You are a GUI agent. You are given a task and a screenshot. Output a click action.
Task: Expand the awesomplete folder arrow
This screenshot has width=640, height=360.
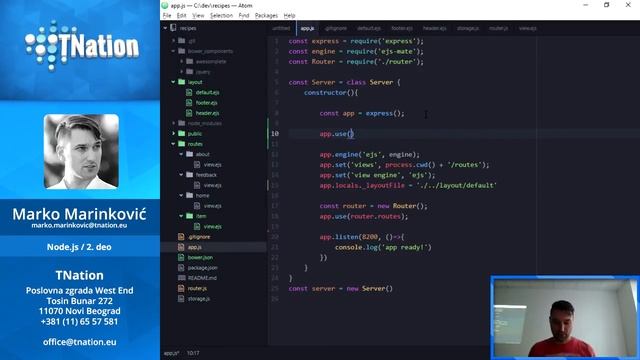point(182,61)
